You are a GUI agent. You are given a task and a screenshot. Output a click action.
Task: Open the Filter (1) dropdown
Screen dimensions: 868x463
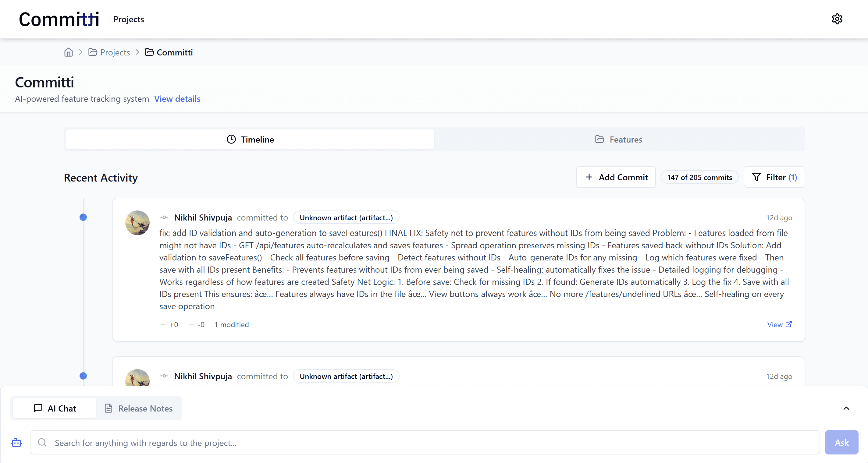pos(774,177)
